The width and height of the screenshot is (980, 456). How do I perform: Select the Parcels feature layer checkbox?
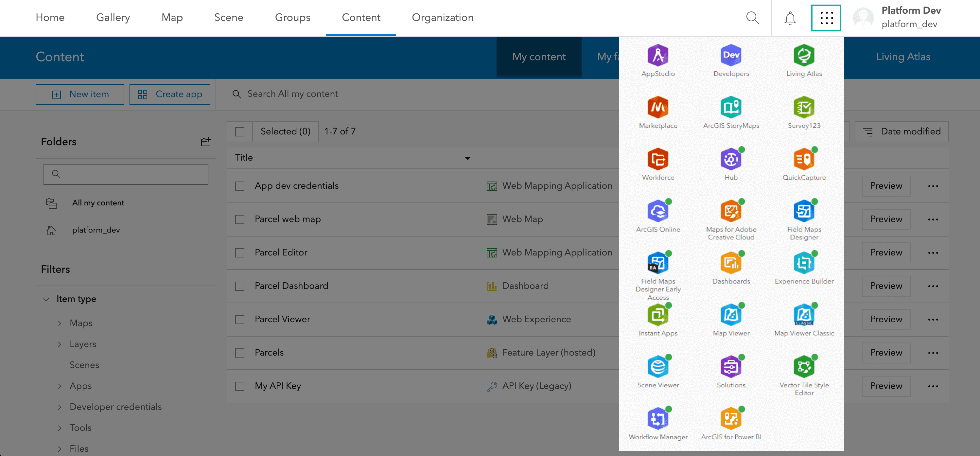(x=239, y=353)
